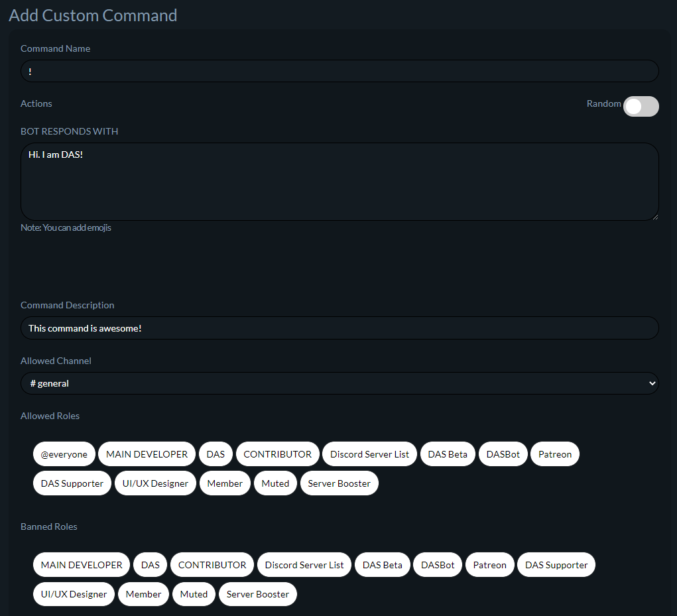
Task: Click the 'Banned Roles' label
Action: point(49,526)
